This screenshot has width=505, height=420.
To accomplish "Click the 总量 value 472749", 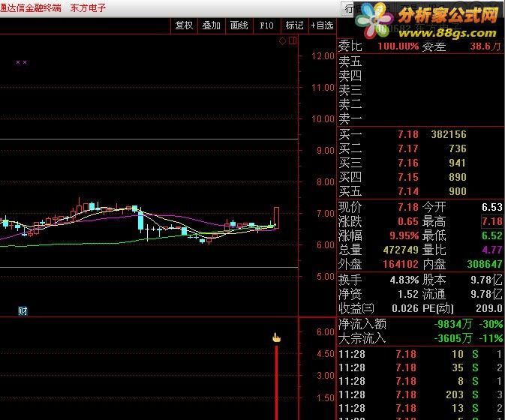I will (x=401, y=250).
